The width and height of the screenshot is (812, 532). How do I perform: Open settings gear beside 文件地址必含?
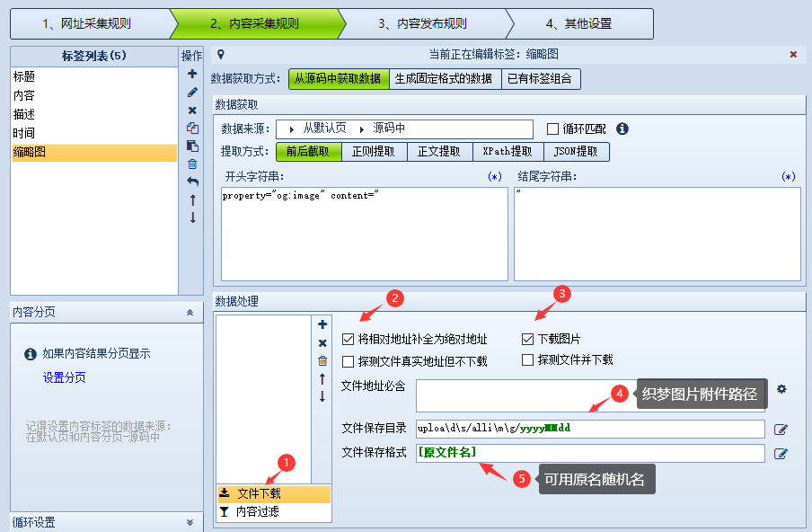coord(781,389)
